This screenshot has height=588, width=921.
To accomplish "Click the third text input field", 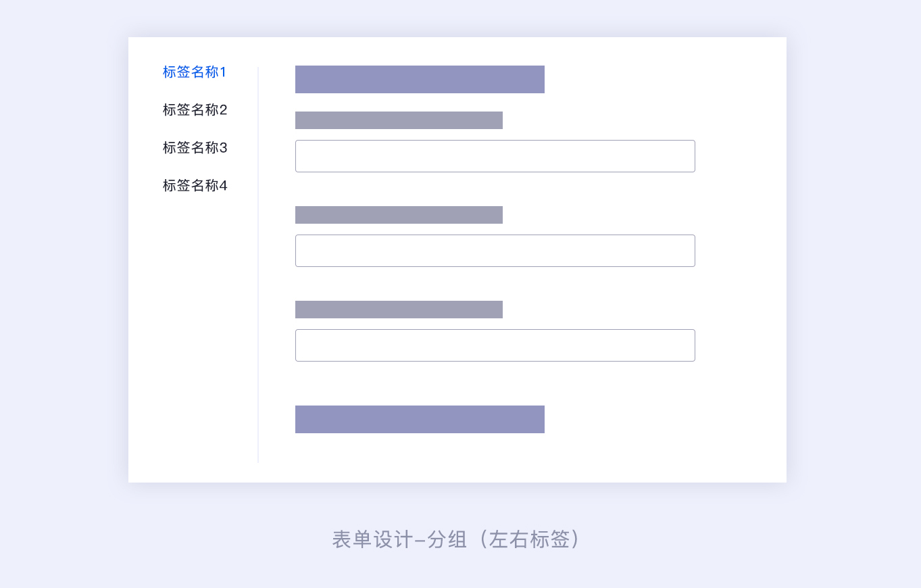I will pyautogui.click(x=495, y=345).
